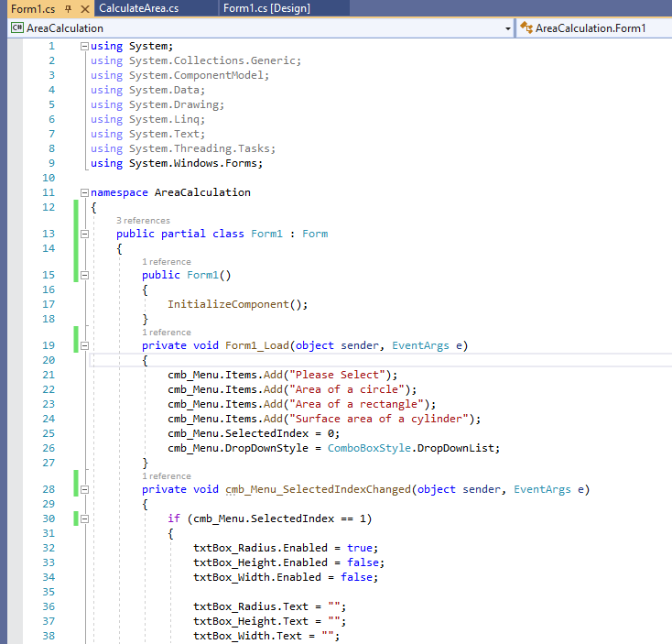Screen dimensions: 672x644
Task: Click the C# project icon in navigation bar
Action: coord(17,27)
